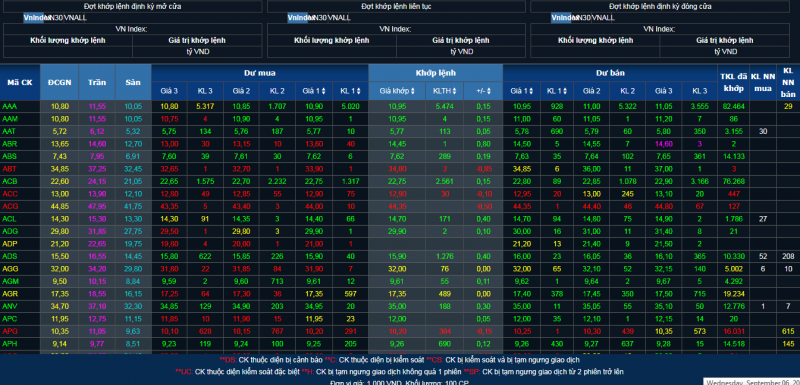This screenshot has width=800, height=385.
Task: Click the Sàn column header
Action: tap(133, 82)
